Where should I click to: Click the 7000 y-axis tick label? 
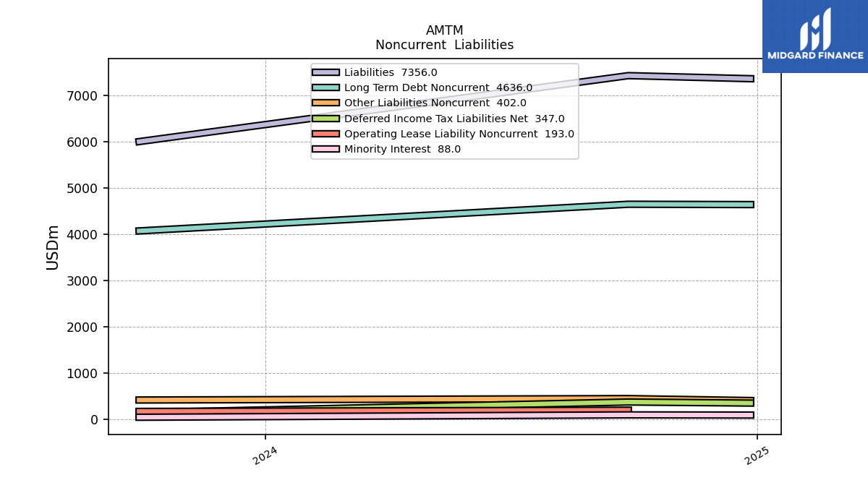pyautogui.click(x=84, y=95)
